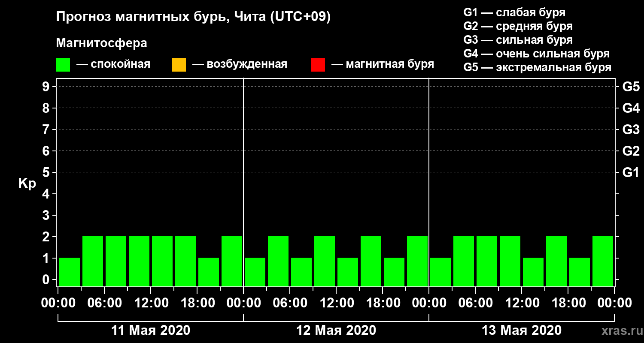Click the G1 label on the right axis
This screenshot has width=644, height=343.
[x=631, y=172]
